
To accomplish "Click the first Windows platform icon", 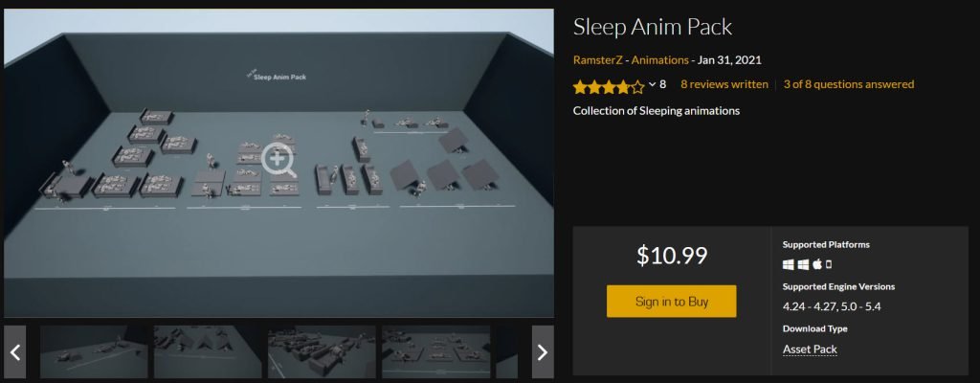I will click(789, 264).
